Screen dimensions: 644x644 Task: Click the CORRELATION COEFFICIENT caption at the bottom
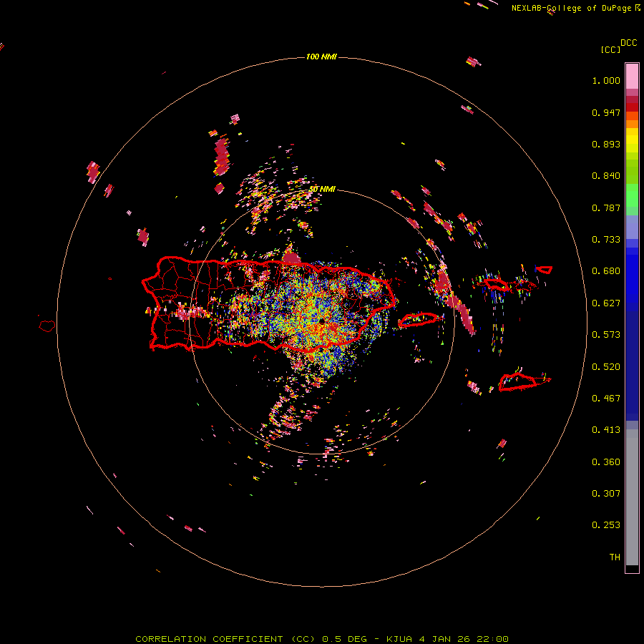click(x=322, y=639)
